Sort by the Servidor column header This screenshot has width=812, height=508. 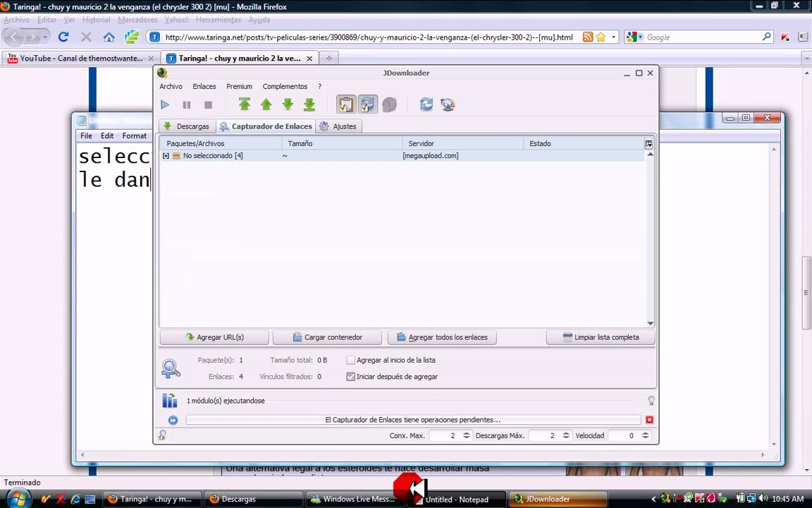pyautogui.click(x=463, y=144)
